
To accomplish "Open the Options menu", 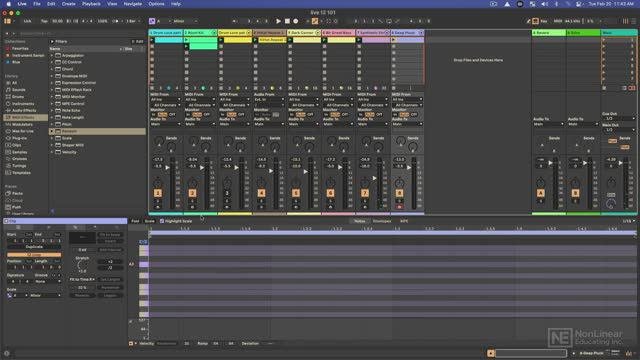I will [156, 4].
